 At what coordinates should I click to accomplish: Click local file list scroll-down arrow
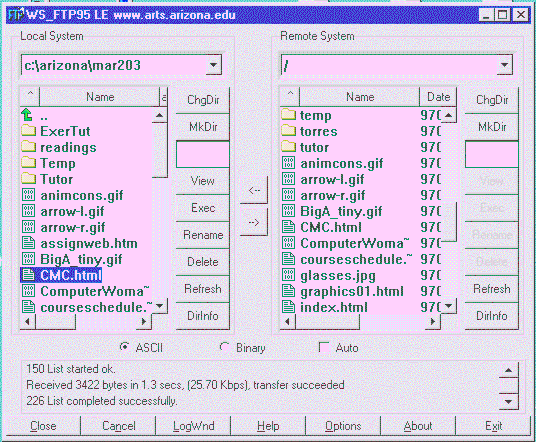(159, 306)
